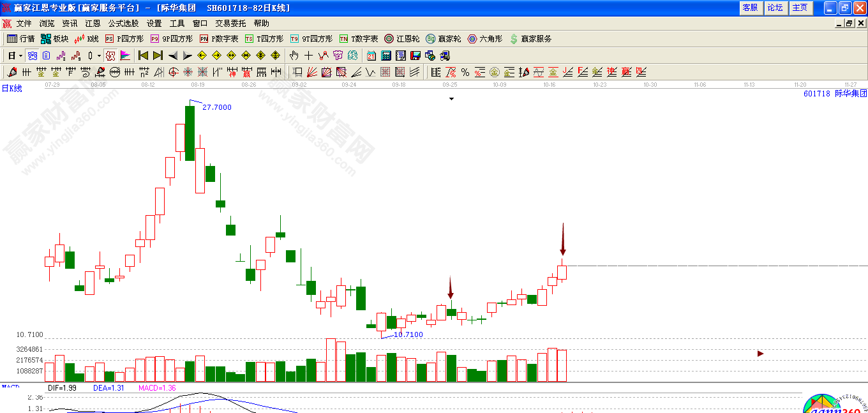Open the candlestick style dropdown arrow
This screenshot has width=868, height=413.
point(99,56)
